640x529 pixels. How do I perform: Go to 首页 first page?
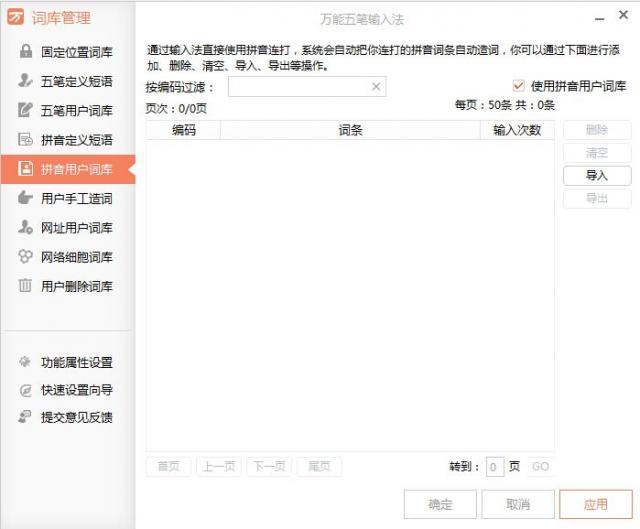(168, 466)
